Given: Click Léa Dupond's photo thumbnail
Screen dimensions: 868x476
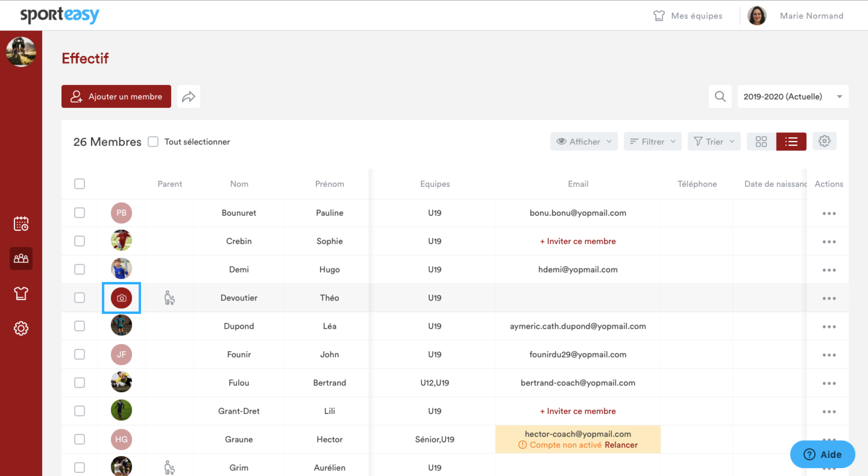Looking at the screenshot, I should pyautogui.click(x=121, y=325).
